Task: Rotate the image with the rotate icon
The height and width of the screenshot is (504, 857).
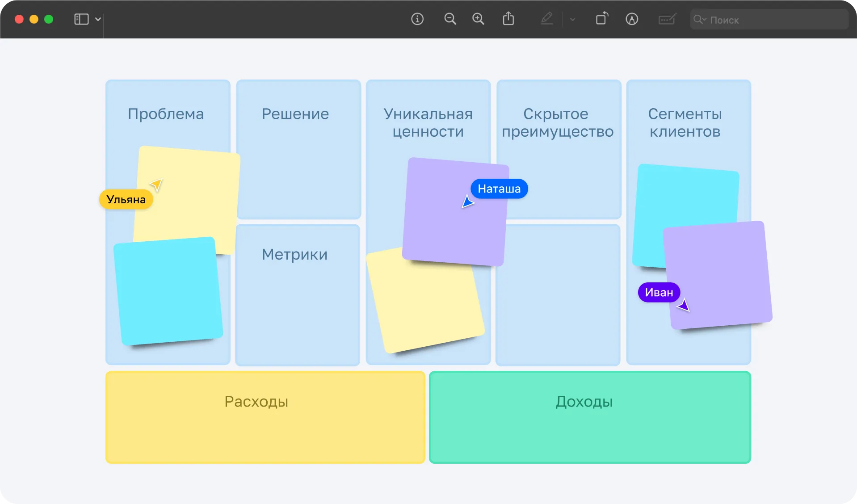Action: pos(602,19)
